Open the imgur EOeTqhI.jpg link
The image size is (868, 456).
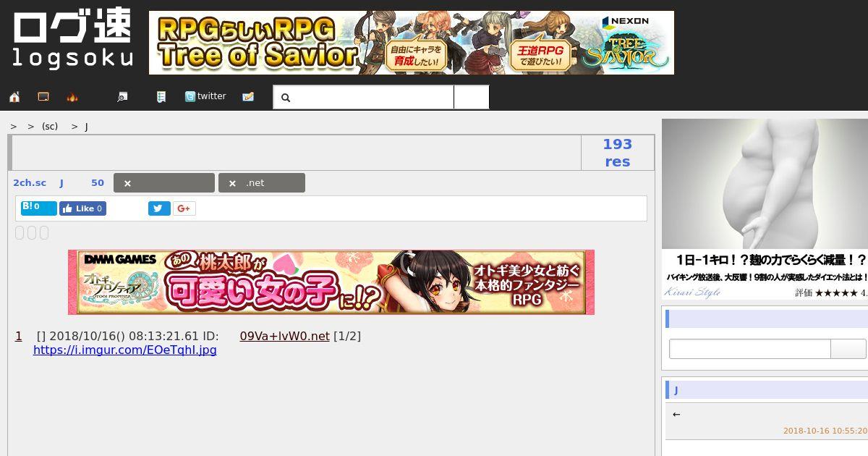pyautogui.click(x=125, y=350)
